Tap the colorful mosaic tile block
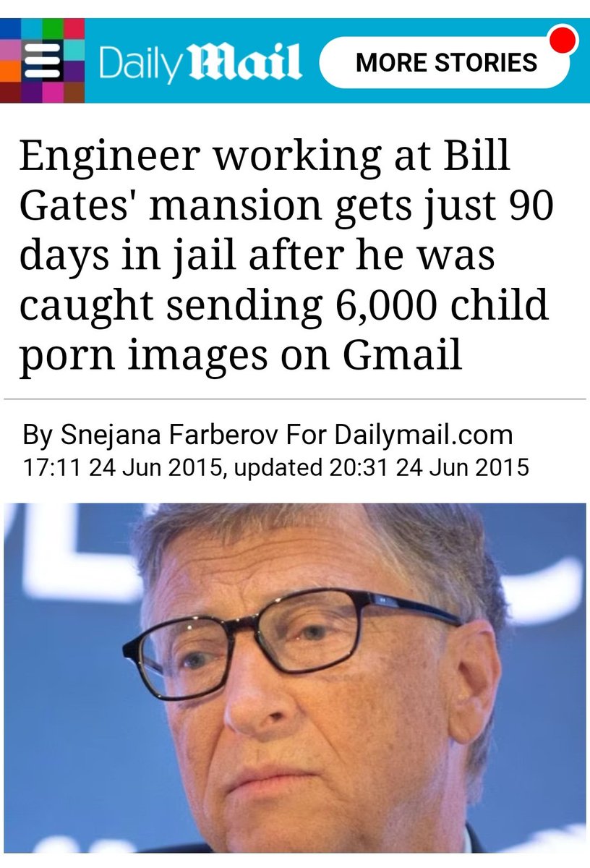Image resolution: width=590 pixels, height=868 pixels. pos(42,61)
